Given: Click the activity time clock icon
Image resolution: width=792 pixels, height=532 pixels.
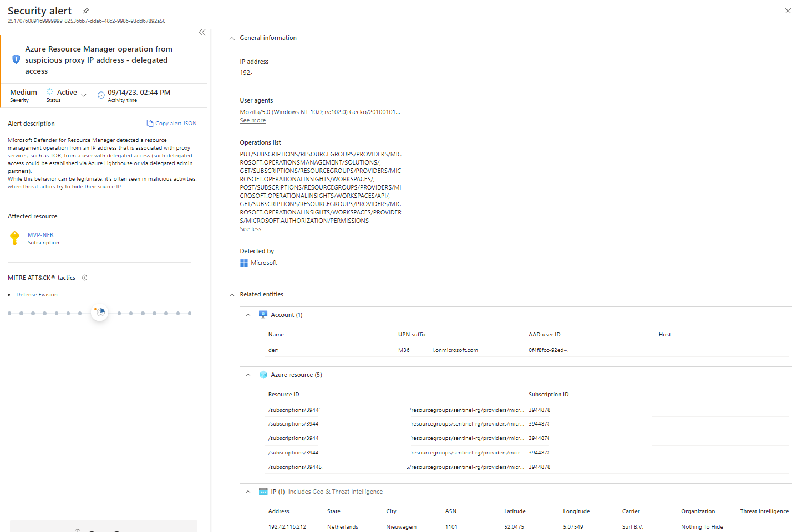Looking at the screenshot, I should 101,95.
